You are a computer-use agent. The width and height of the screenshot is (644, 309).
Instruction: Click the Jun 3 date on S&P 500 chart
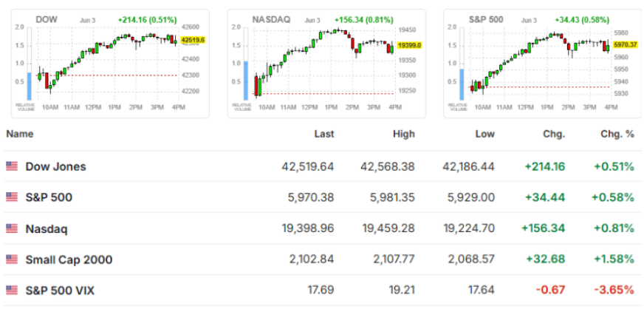tap(528, 20)
